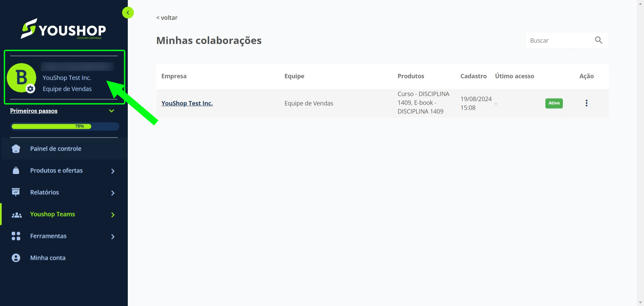Click the search magnifier icon

click(x=598, y=40)
